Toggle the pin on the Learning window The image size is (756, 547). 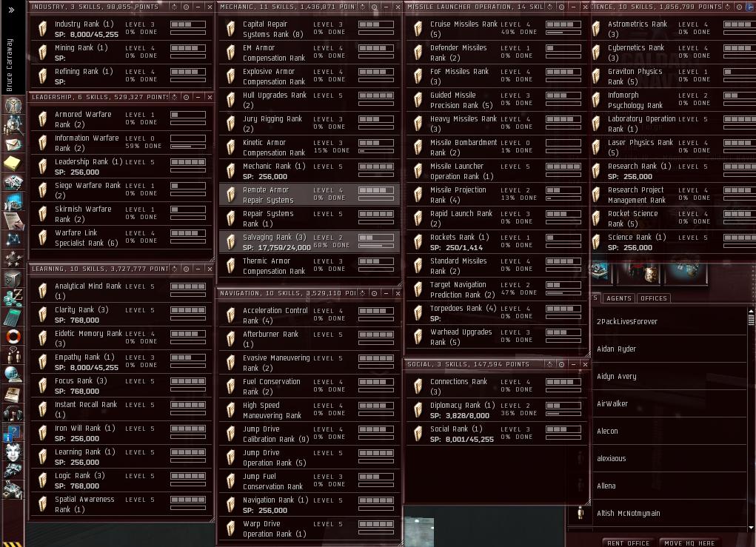tap(175, 269)
